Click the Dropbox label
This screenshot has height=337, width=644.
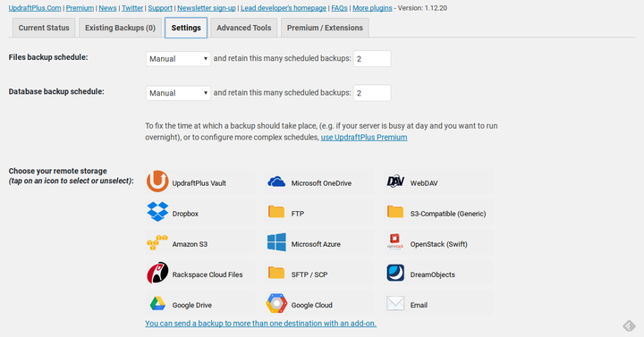(185, 214)
